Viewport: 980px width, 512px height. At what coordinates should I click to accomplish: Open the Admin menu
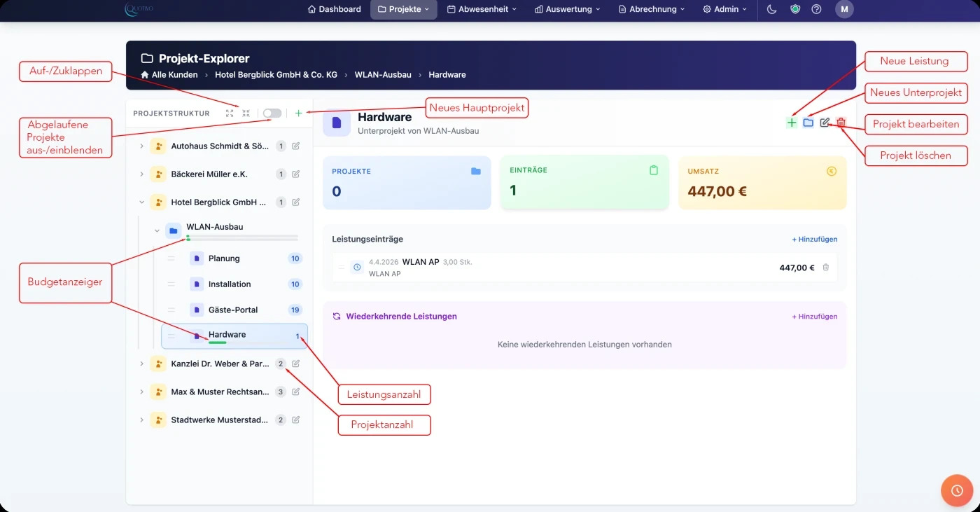pyautogui.click(x=724, y=9)
